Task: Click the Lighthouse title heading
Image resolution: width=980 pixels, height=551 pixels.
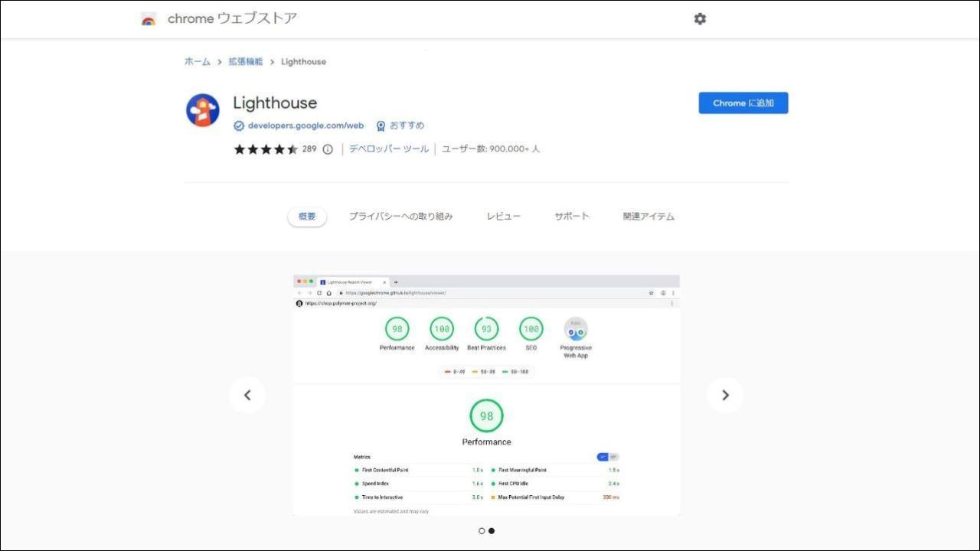Action: 275,103
